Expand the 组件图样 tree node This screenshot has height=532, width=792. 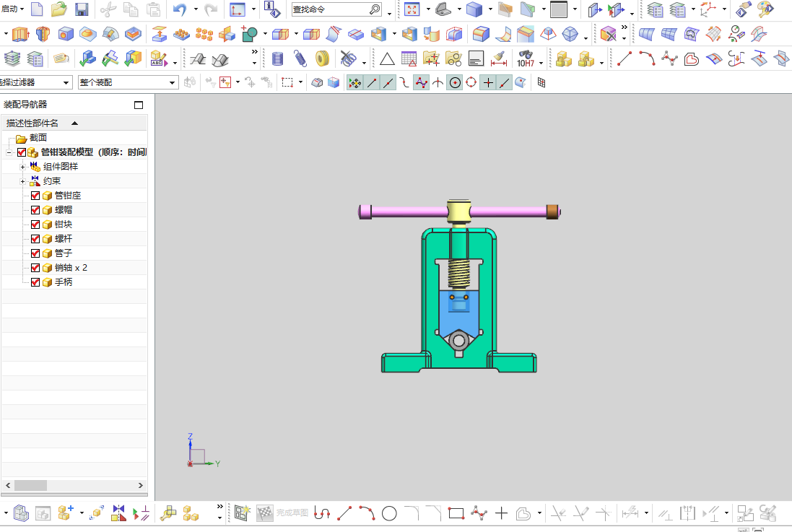22,167
